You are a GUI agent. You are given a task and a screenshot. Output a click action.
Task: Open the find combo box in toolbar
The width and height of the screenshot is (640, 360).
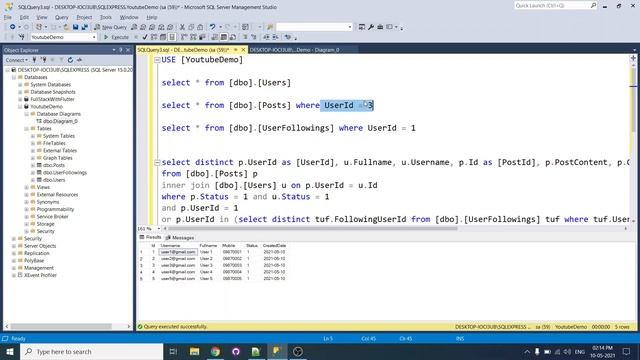pyautogui.click(x=314, y=27)
